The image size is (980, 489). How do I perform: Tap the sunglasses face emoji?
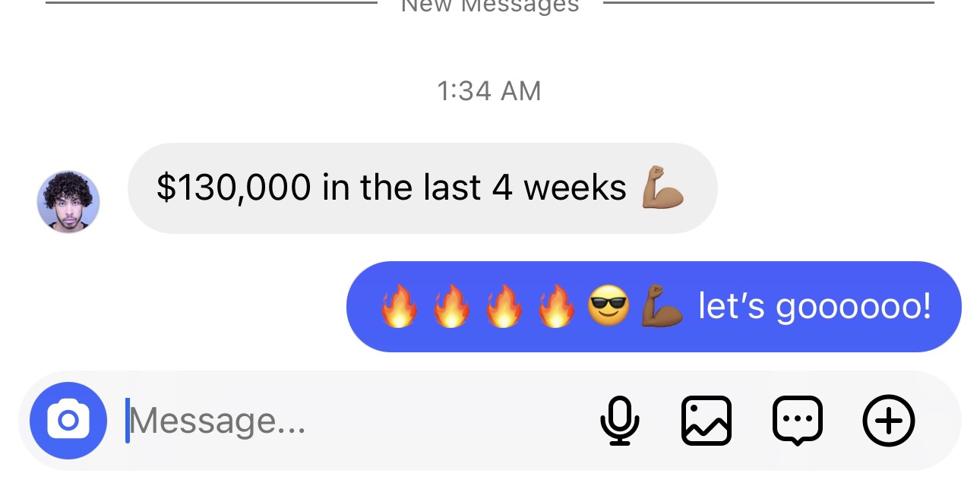click(609, 307)
